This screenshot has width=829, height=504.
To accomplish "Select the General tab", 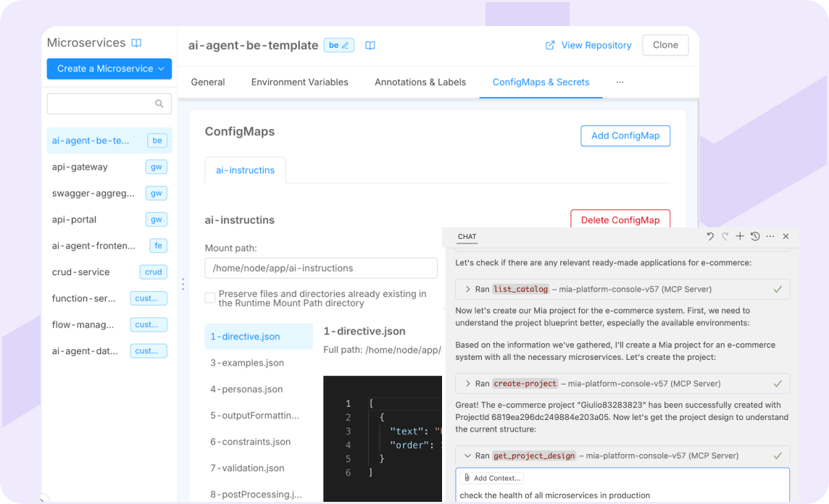I will [208, 82].
